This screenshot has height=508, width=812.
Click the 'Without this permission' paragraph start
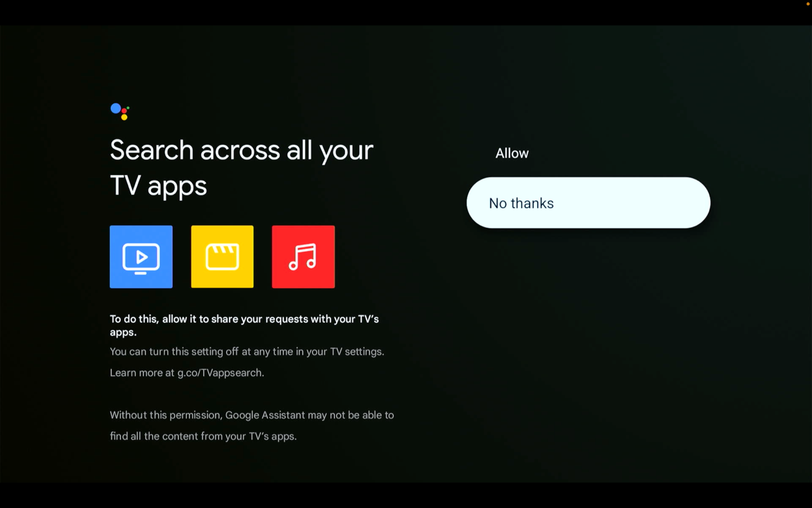(x=165, y=415)
